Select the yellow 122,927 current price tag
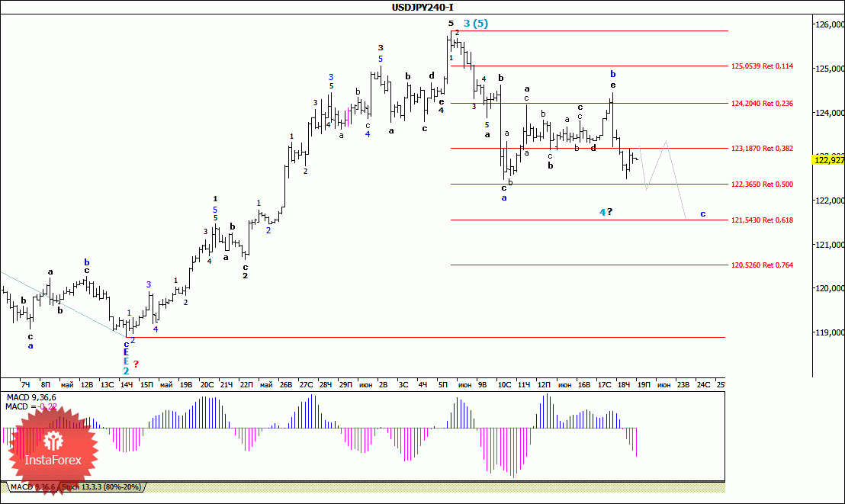Screen dimensions: 845x504 coord(829,159)
